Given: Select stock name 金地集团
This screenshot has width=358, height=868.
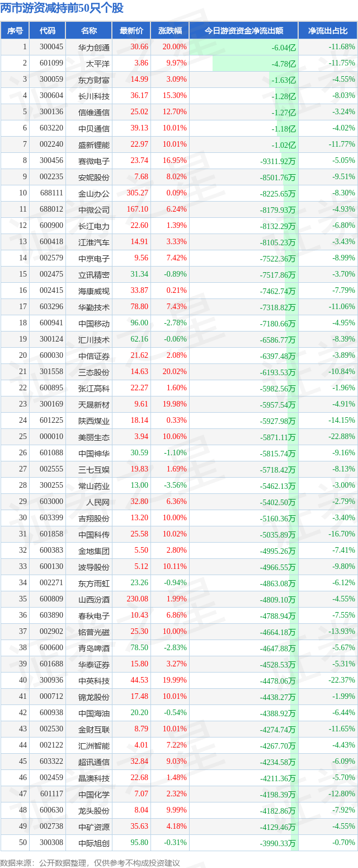Looking at the screenshot, I should [x=95, y=550].
